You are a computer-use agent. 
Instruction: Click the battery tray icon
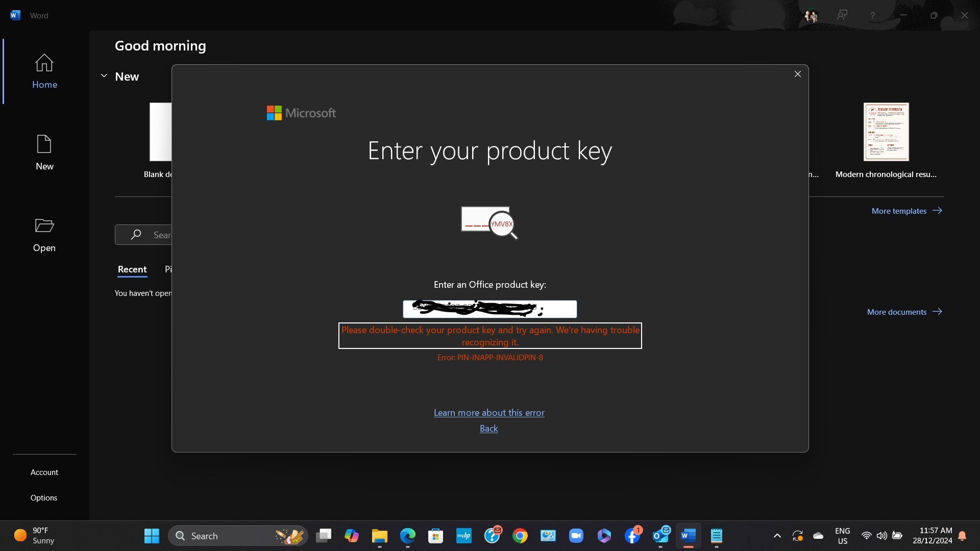click(897, 536)
